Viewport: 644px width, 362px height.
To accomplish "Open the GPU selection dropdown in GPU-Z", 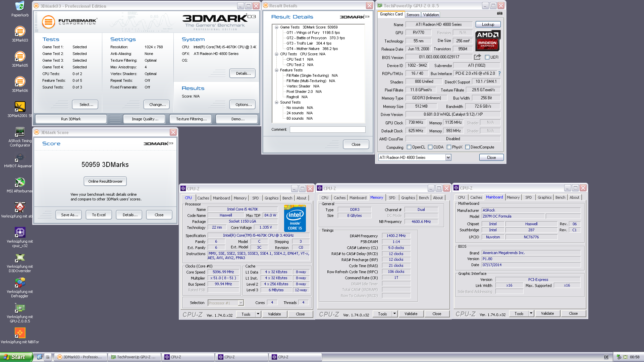I will pyautogui.click(x=448, y=158).
